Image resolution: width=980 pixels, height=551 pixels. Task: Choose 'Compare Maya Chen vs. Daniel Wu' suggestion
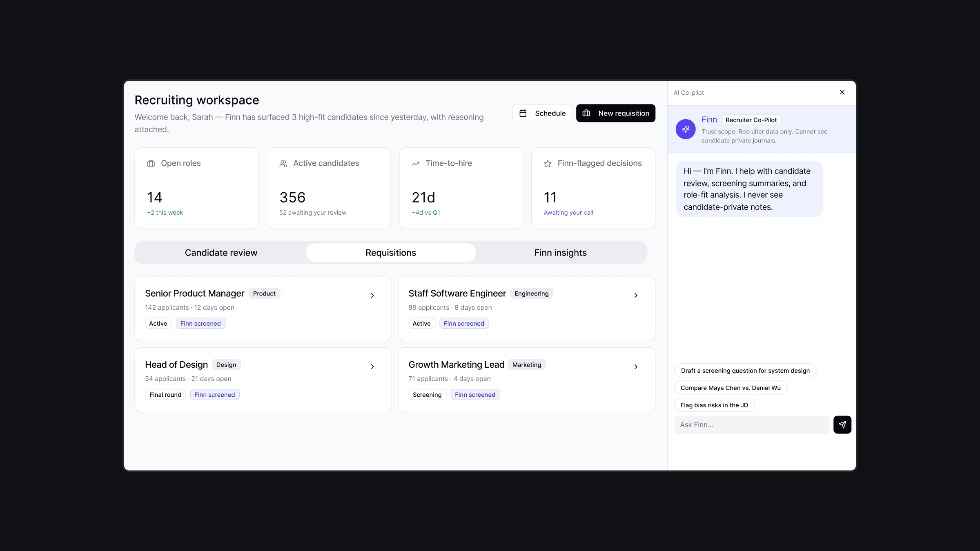731,388
